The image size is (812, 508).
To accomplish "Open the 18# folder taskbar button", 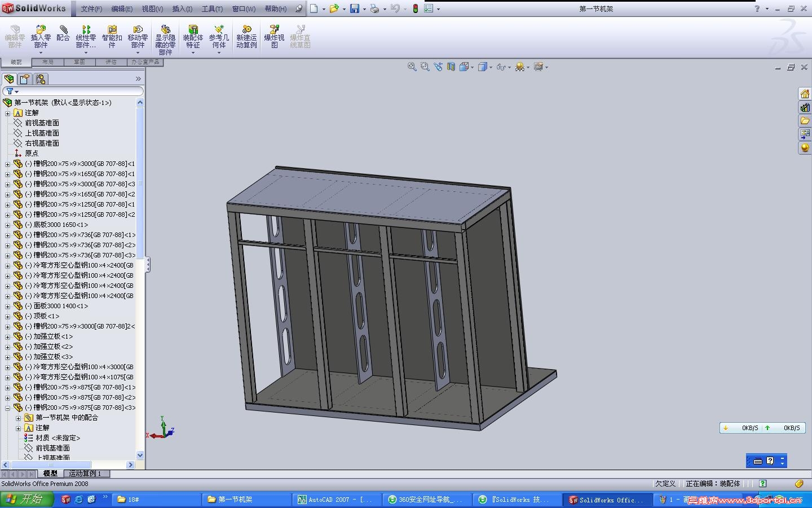I will pos(156,500).
